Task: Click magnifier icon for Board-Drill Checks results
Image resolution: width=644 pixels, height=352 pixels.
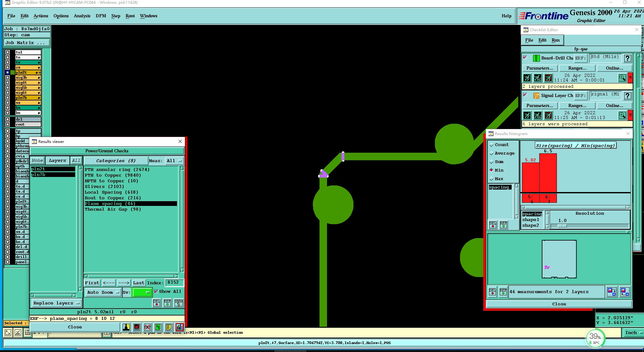Action: tap(622, 78)
